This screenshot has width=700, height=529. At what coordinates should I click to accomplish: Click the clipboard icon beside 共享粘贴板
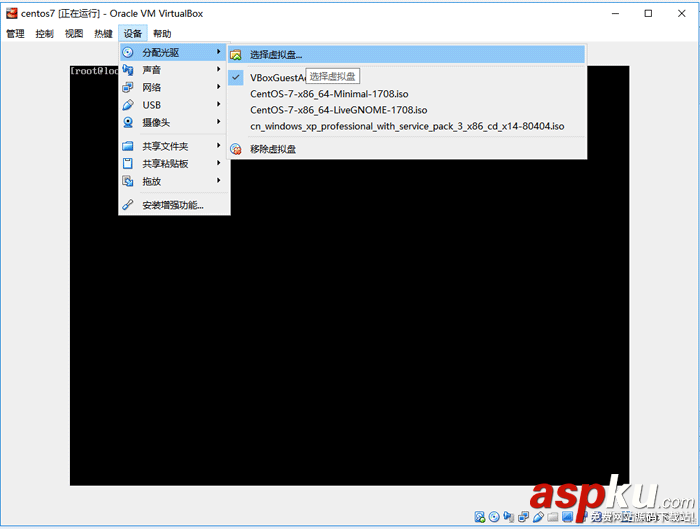[128, 163]
